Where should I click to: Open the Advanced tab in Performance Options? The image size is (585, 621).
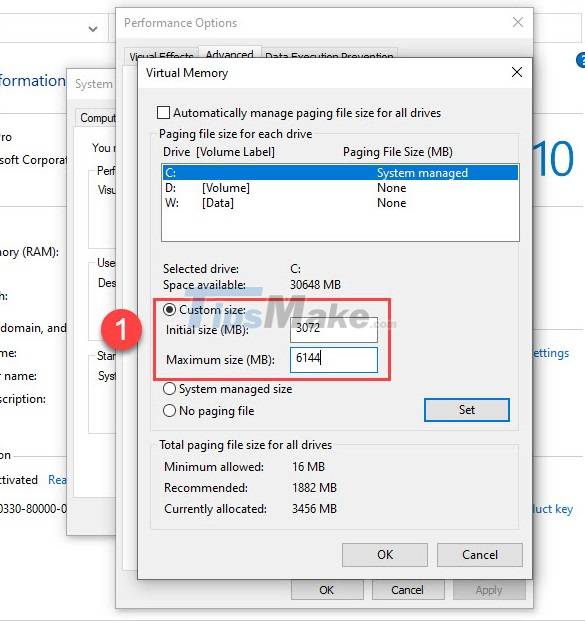[x=229, y=54]
